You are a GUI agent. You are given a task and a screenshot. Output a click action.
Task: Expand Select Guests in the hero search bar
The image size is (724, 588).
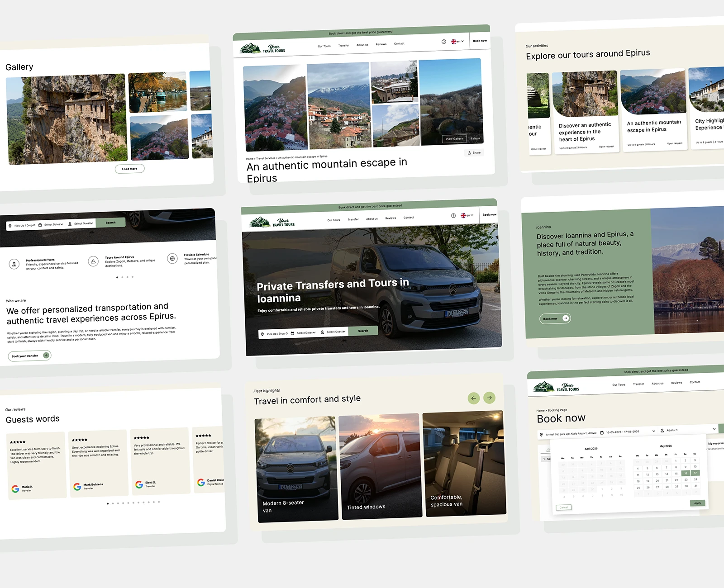[x=336, y=332]
